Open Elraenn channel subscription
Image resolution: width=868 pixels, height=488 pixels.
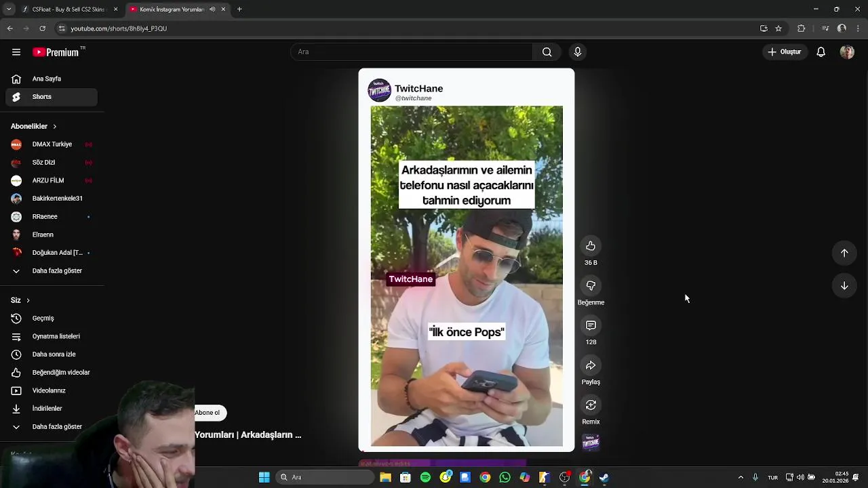click(x=52, y=235)
